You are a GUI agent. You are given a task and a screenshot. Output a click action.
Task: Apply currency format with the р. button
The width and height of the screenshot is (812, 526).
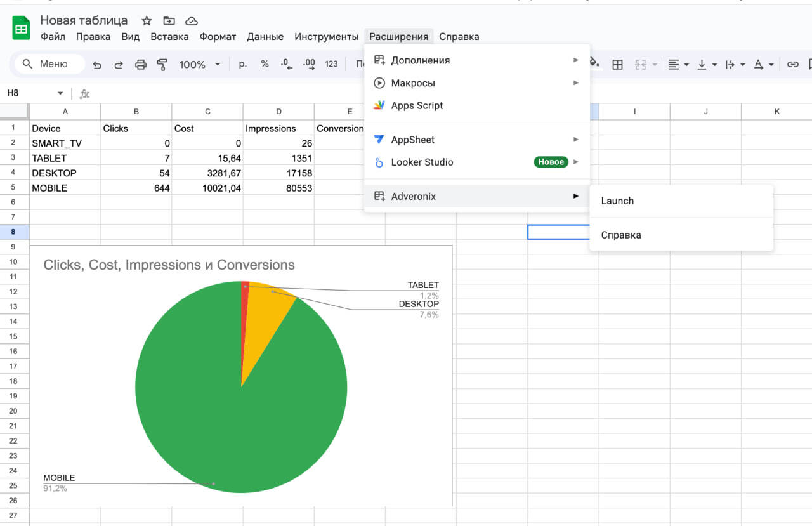pyautogui.click(x=243, y=64)
